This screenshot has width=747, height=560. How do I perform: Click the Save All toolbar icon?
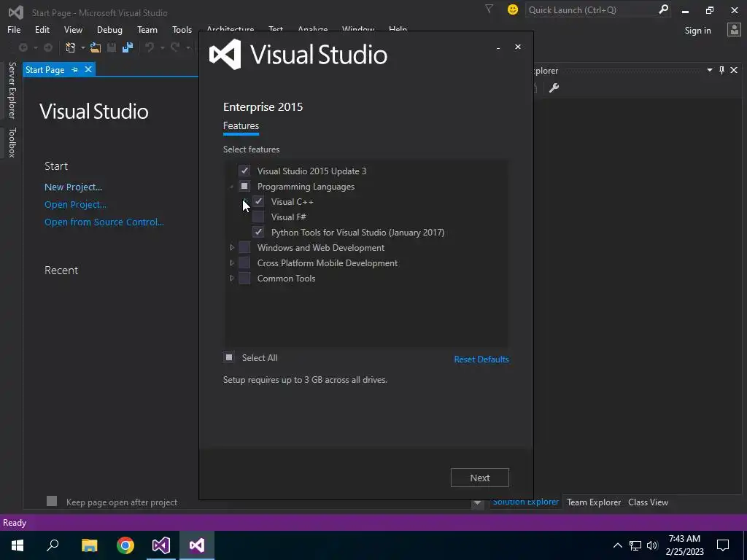click(127, 47)
